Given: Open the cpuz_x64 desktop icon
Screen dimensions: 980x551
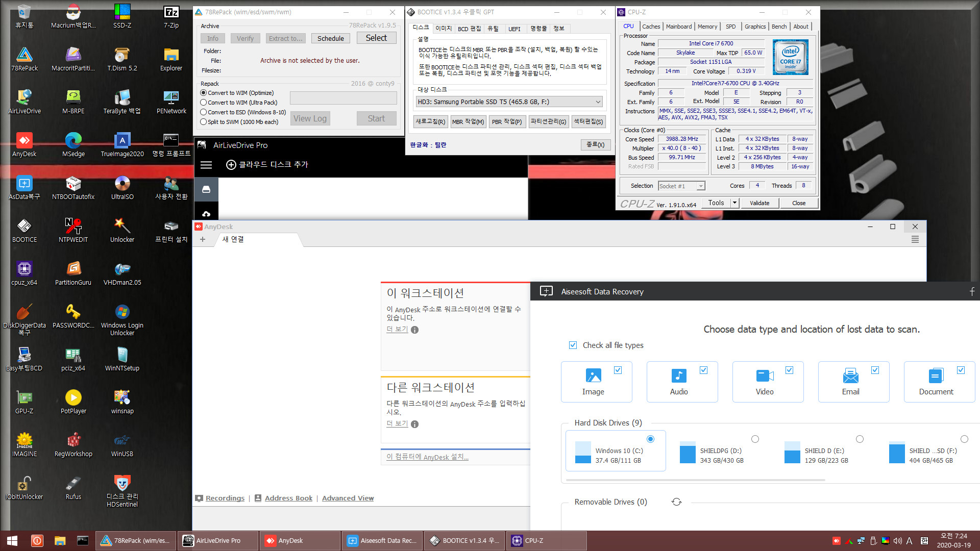Looking at the screenshot, I should tap(24, 273).
